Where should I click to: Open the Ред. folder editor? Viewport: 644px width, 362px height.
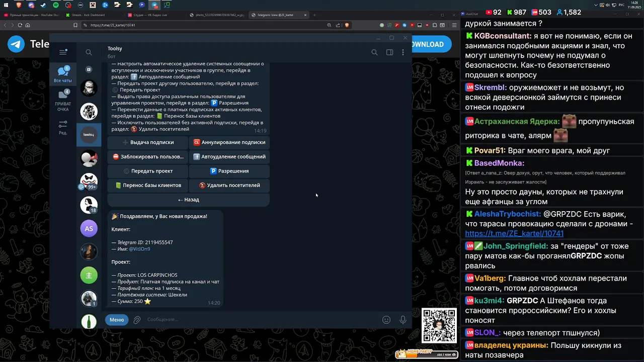click(63, 128)
